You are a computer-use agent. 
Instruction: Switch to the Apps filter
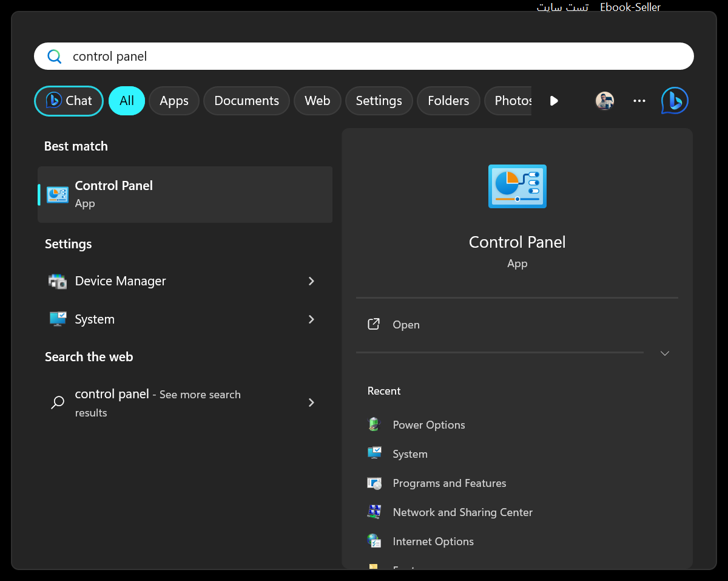(x=174, y=101)
